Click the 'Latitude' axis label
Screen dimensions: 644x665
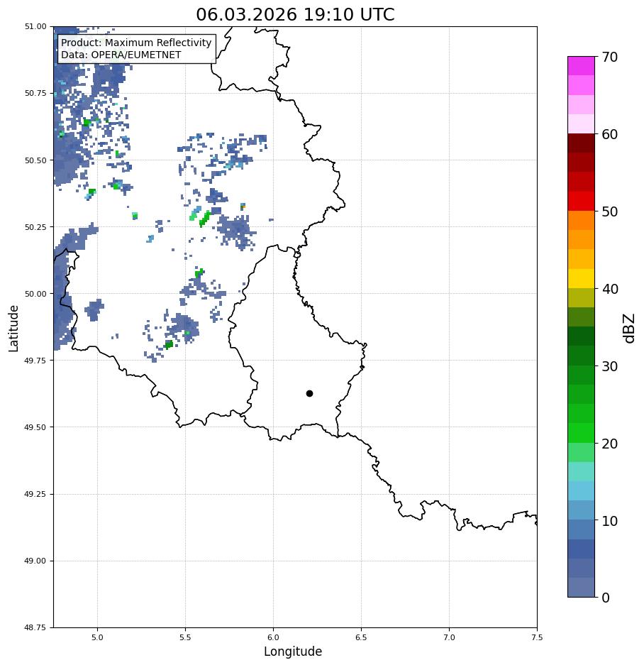(13, 329)
